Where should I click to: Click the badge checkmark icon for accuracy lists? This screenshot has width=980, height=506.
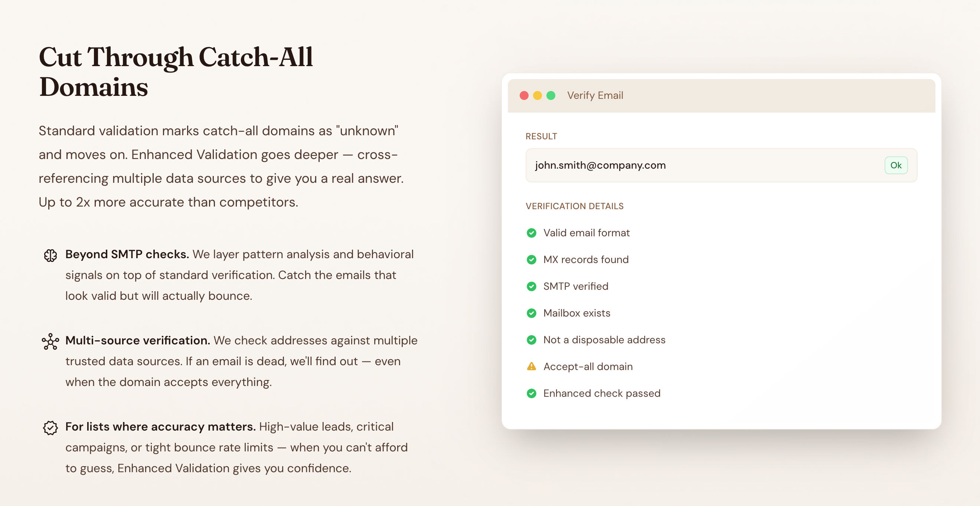50,428
